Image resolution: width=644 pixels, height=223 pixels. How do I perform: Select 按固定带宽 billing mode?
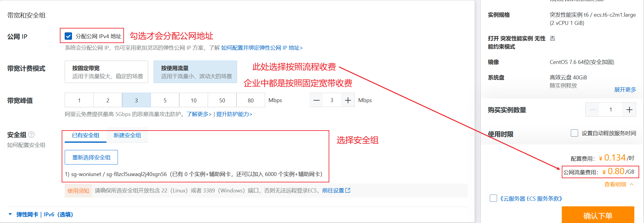[x=106, y=72]
